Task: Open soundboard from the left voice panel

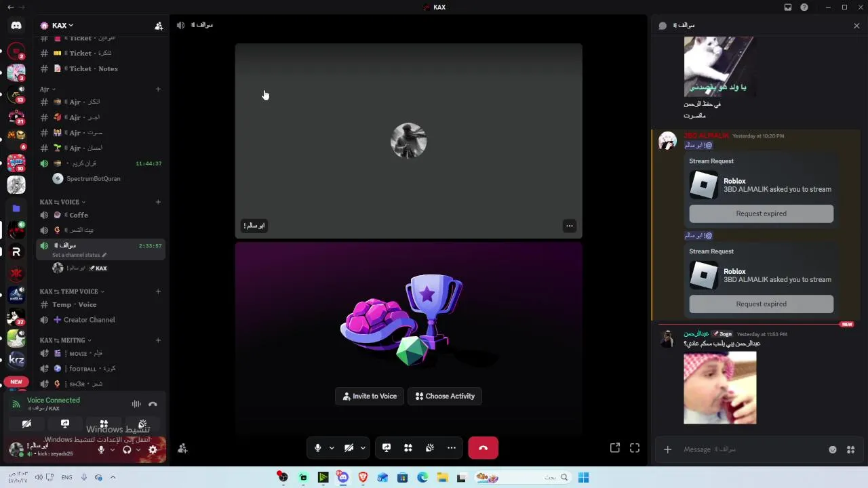Action: pyautogui.click(x=142, y=424)
